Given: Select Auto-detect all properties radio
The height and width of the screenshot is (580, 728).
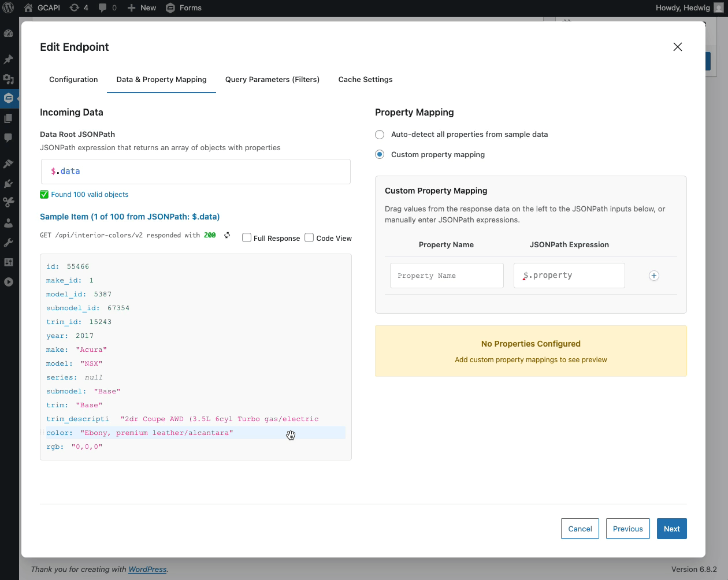Looking at the screenshot, I should [x=380, y=135].
